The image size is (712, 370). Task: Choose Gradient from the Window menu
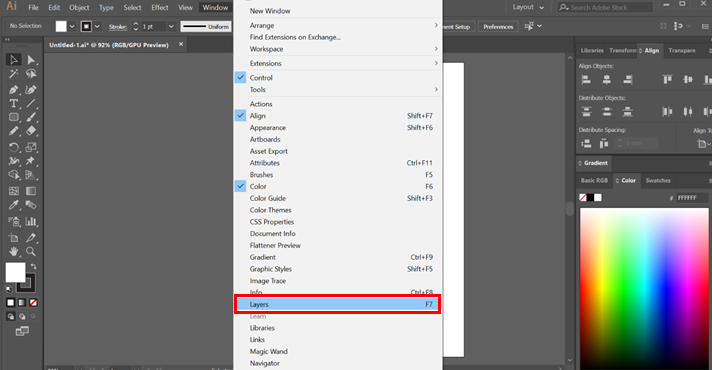[x=337, y=257]
